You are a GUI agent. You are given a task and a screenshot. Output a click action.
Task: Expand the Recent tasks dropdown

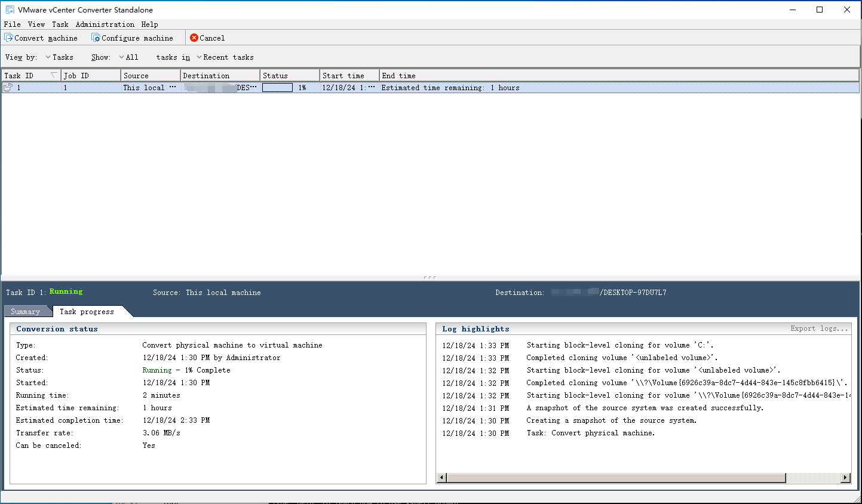(x=225, y=57)
